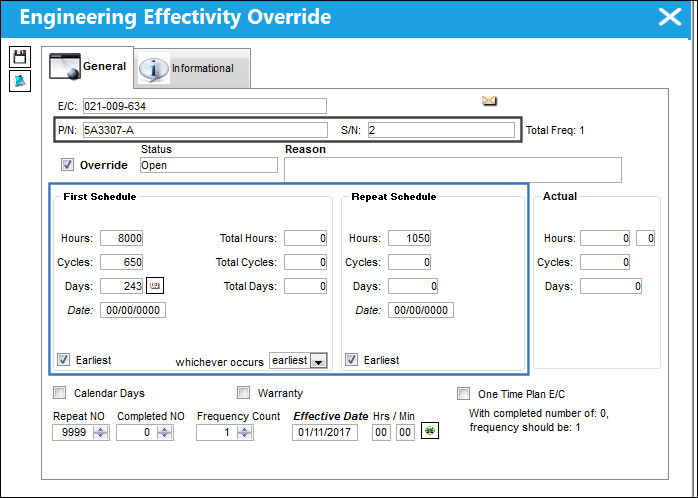The width and height of the screenshot is (698, 498).
Task: Click the Total Cycles field
Action: click(306, 262)
